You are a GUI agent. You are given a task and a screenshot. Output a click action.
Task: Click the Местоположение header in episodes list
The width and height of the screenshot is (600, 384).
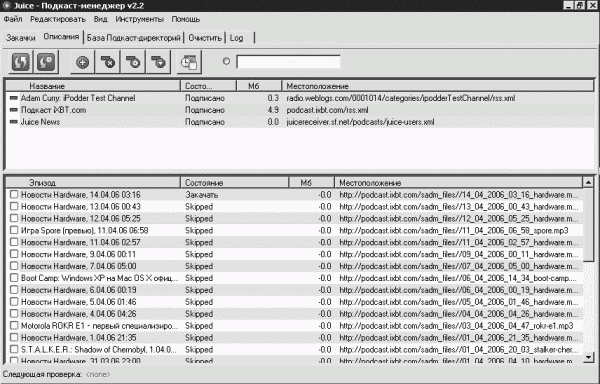pyautogui.click(x=458, y=183)
